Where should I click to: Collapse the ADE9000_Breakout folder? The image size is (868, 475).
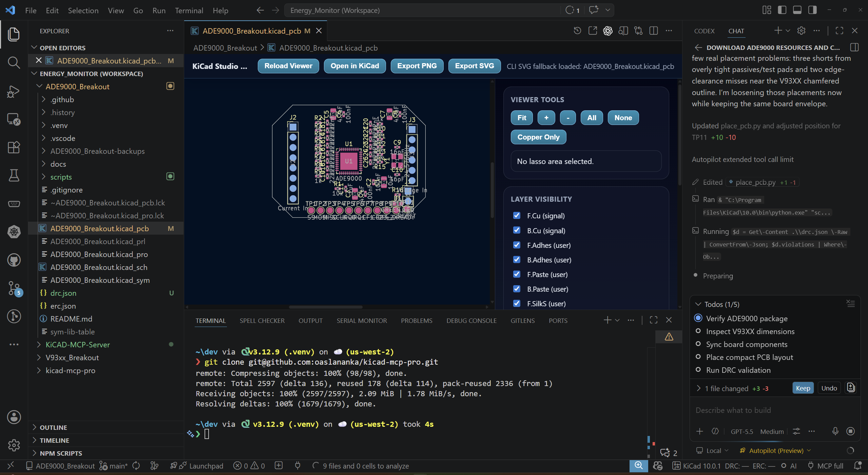pos(77,87)
